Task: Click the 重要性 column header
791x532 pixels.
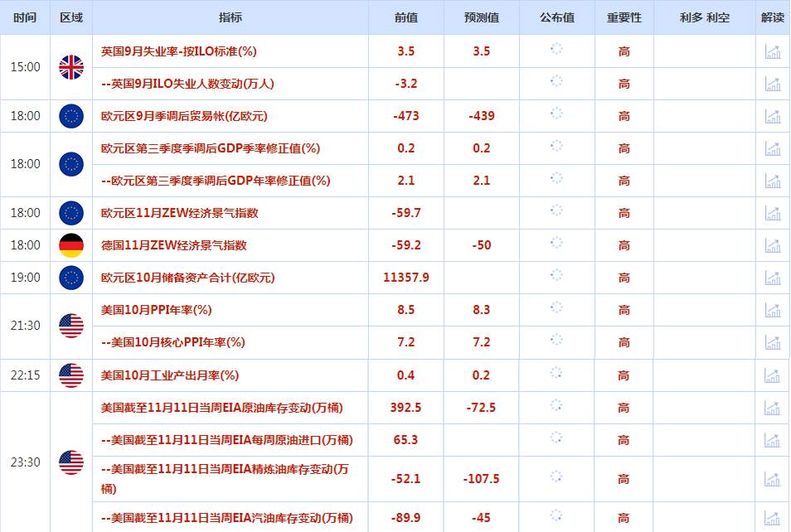Action: point(624,17)
